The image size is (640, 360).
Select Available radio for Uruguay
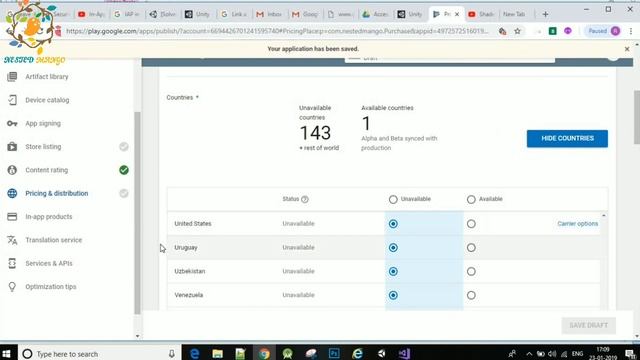pos(471,248)
